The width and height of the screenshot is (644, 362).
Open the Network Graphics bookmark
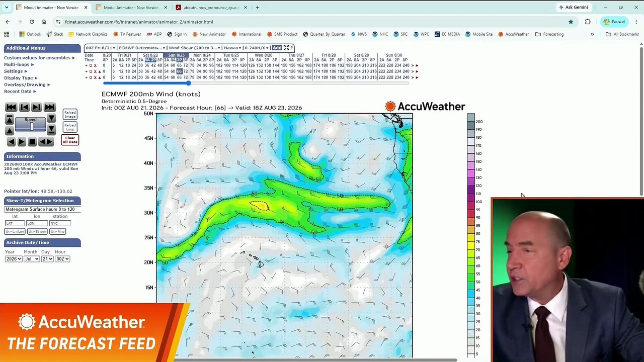[x=88, y=34]
